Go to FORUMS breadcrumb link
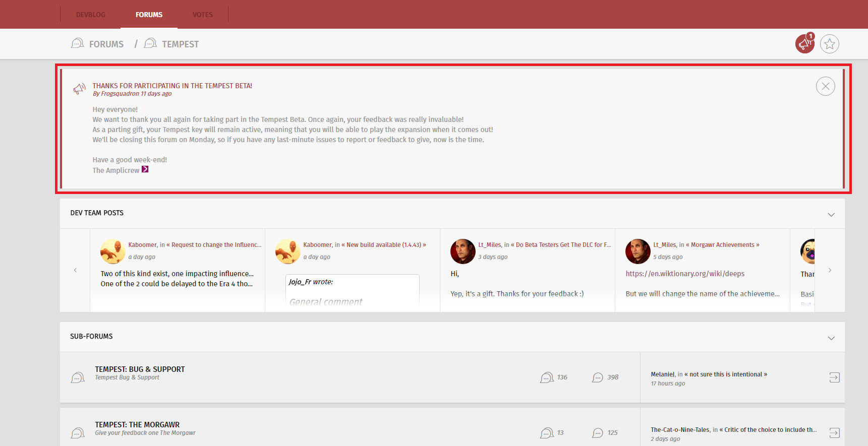The width and height of the screenshot is (868, 446). pos(106,44)
